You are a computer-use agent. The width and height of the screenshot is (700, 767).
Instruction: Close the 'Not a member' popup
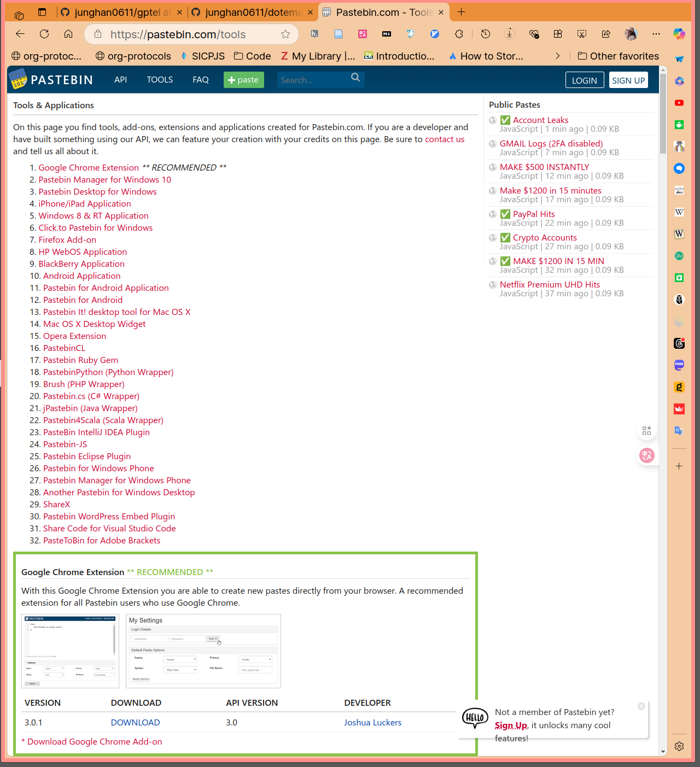coord(641,706)
